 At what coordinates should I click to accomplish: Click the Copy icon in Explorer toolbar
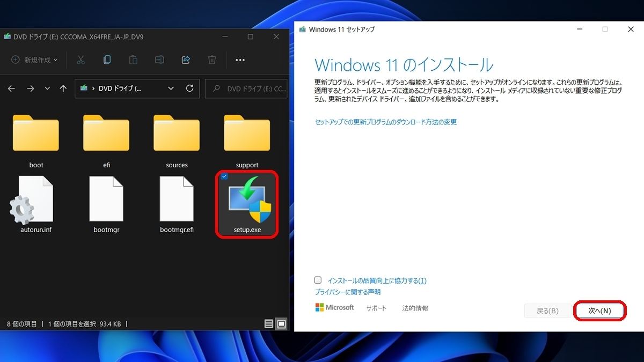coord(107,60)
